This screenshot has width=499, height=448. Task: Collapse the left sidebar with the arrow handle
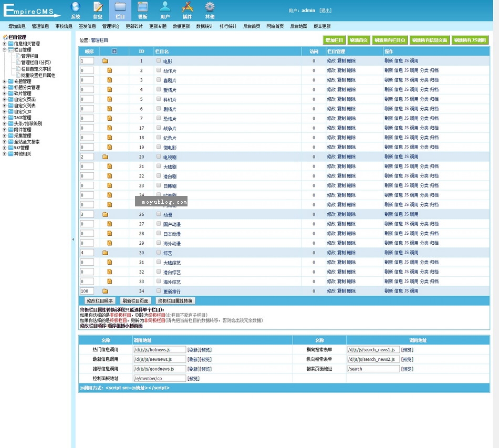(x=73, y=239)
